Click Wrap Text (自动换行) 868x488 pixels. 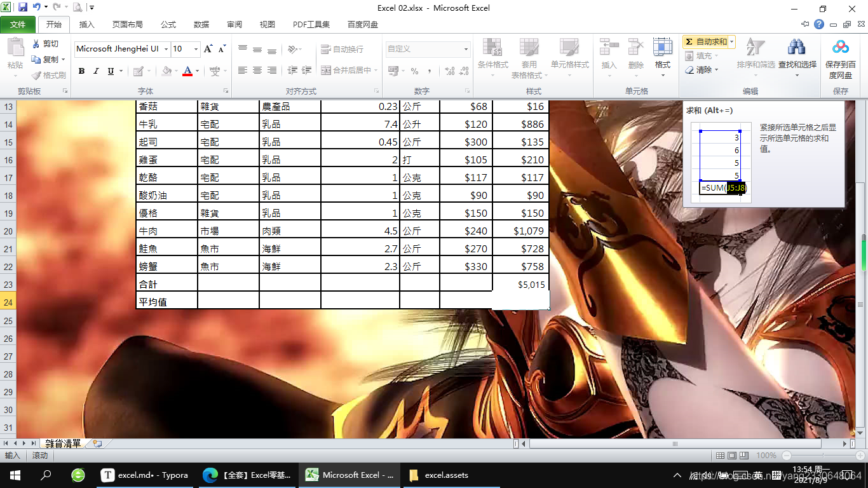tap(342, 49)
